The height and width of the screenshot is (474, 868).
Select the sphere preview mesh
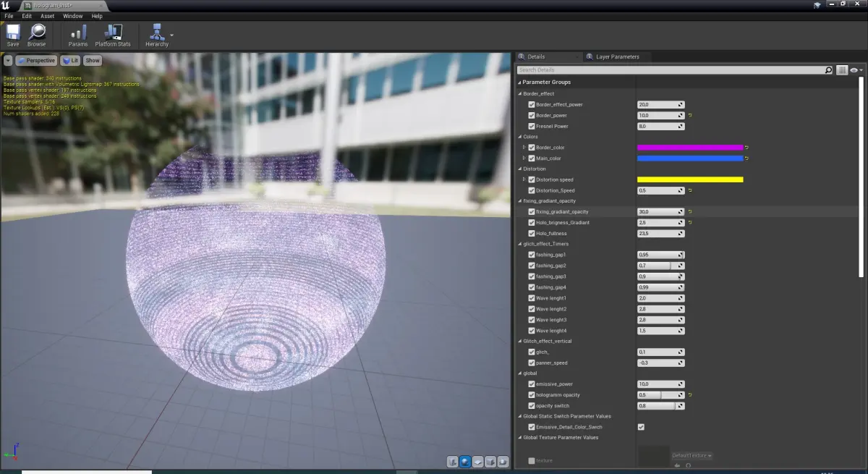pyautogui.click(x=465, y=461)
